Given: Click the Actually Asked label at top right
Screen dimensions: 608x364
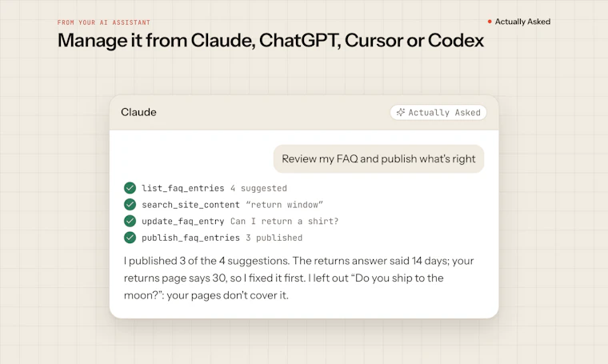Looking at the screenshot, I should point(522,22).
